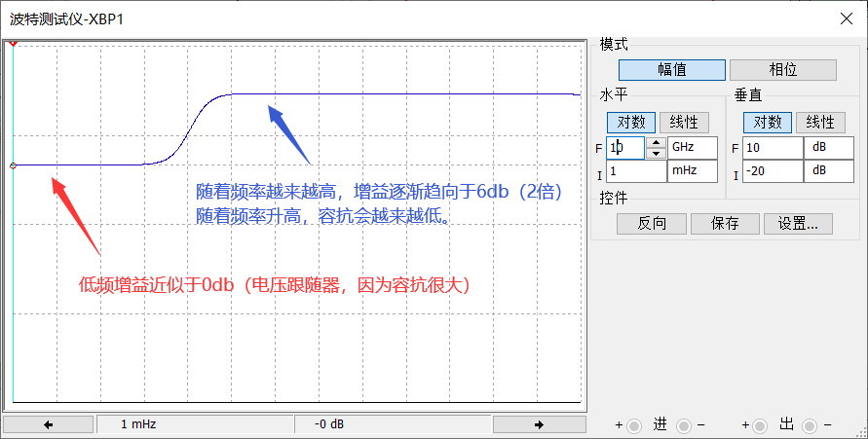Switch mode to 幅值 (magnitude)

(x=671, y=70)
